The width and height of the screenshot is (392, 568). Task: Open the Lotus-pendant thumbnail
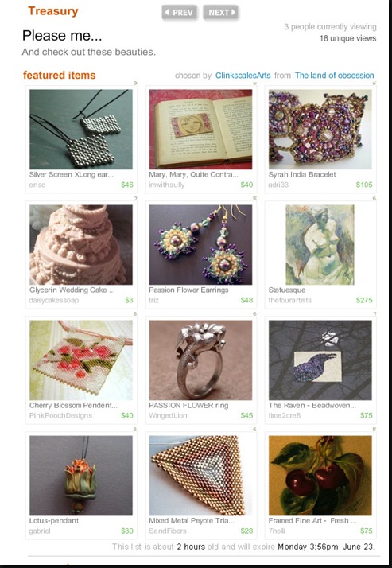pos(81,476)
